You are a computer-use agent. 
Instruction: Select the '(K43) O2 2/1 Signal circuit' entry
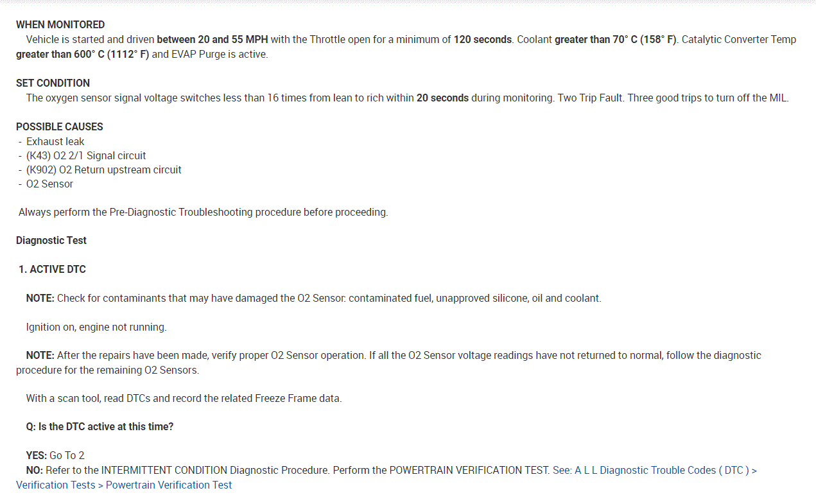click(x=86, y=156)
